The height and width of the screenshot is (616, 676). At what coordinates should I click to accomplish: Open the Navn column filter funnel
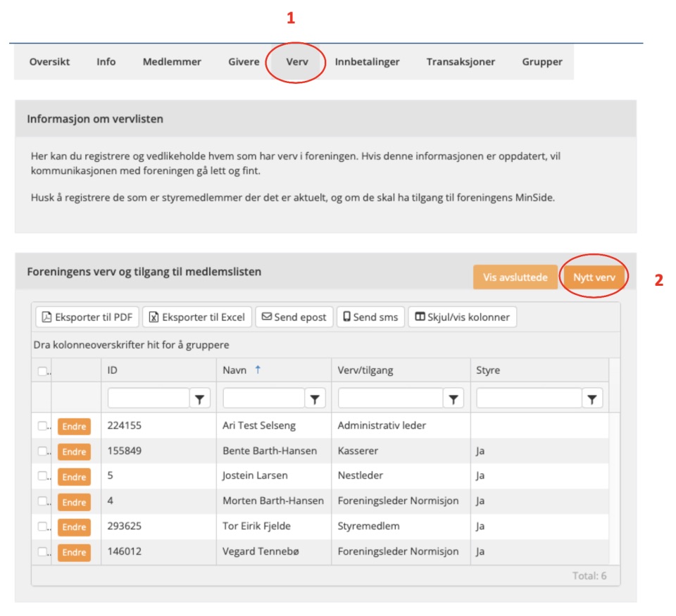tap(315, 398)
